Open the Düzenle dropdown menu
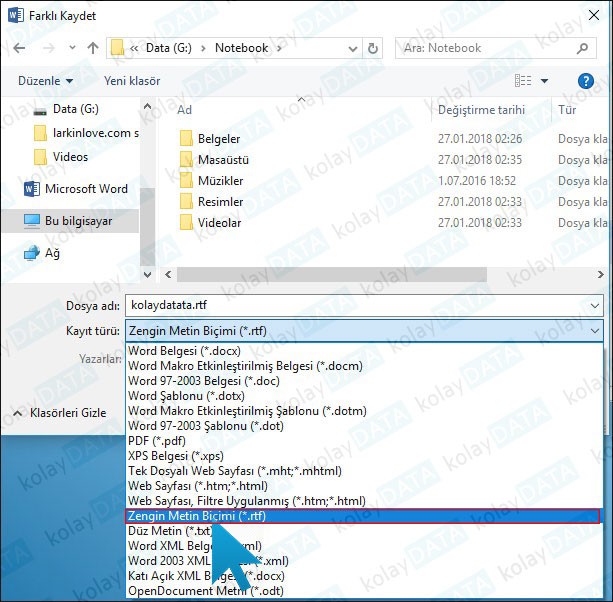 (45, 81)
